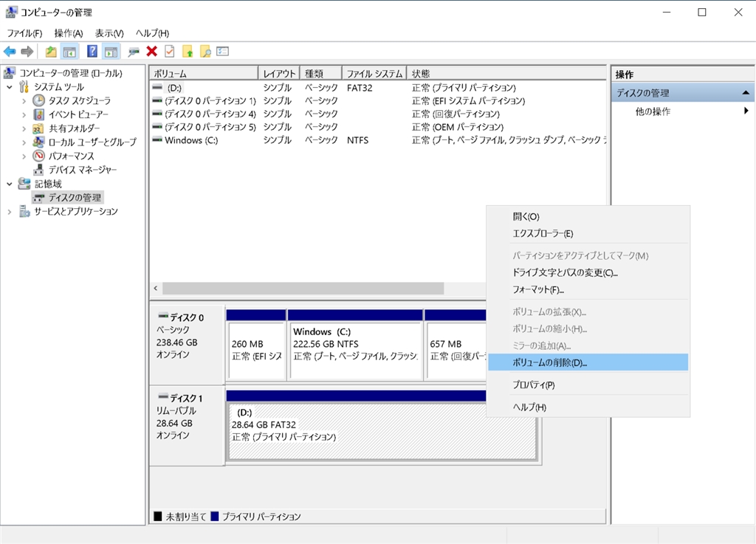
Task: Click the drive connect icon in toolbar
Action: [x=134, y=52]
